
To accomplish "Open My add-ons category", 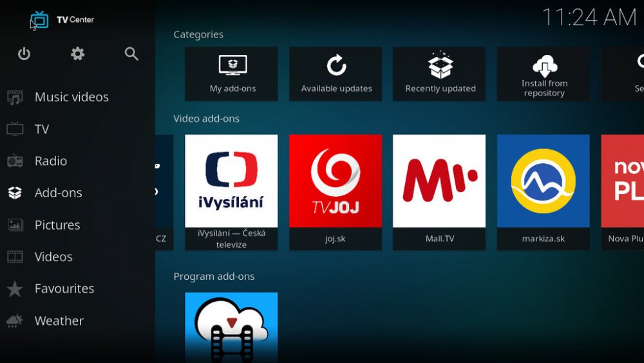I will click(232, 74).
